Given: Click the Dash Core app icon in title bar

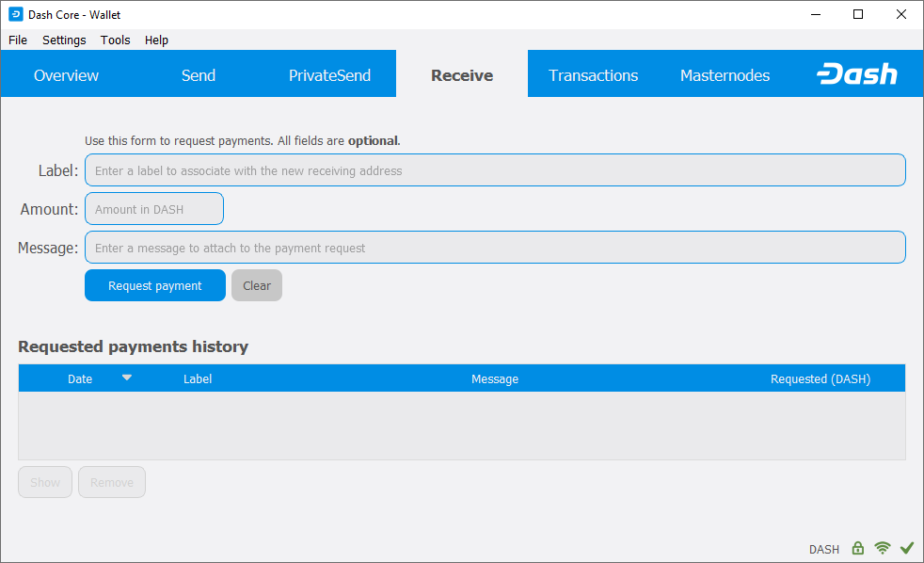Looking at the screenshot, I should tap(15, 15).
